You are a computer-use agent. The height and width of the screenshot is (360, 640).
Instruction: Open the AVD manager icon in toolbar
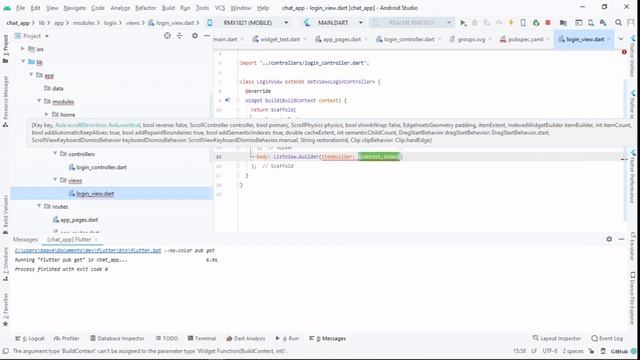591,23
